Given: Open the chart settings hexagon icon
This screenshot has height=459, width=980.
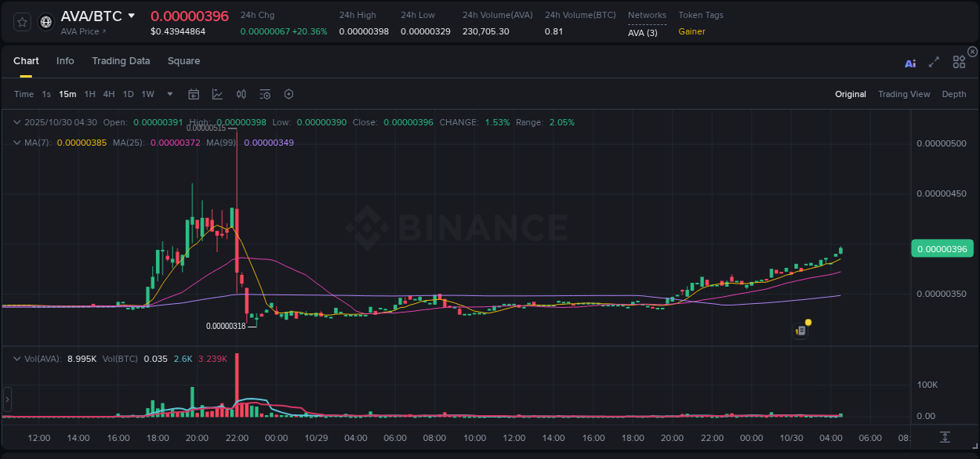Looking at the screenshot, I should tap(289, 94).
